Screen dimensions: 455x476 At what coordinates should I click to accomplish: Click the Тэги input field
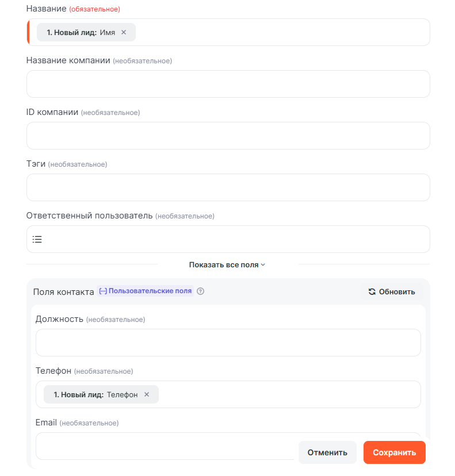228,188
